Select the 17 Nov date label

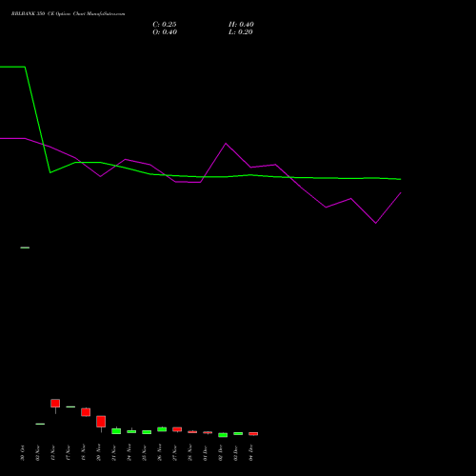[x=68, y=453]
